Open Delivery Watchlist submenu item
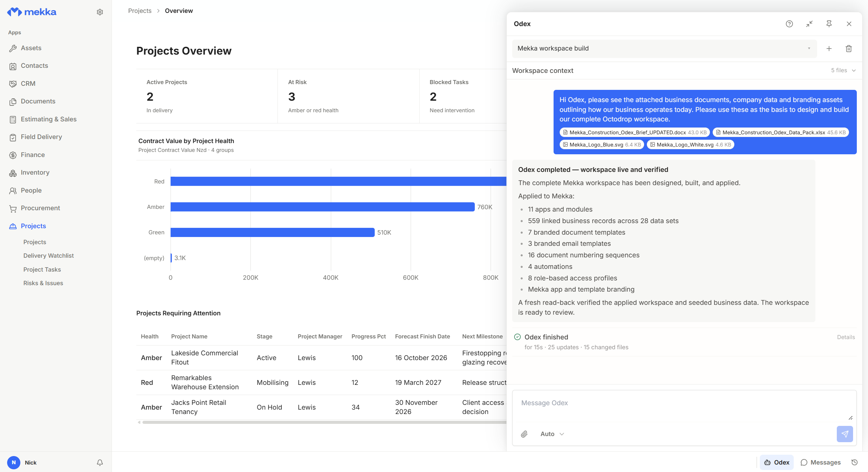The image size is (868, 472). tap(49, 256)
